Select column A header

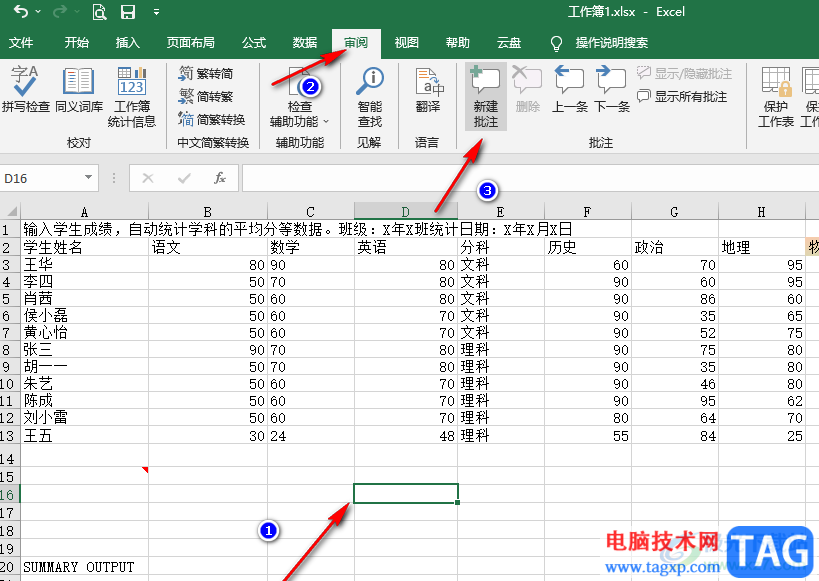point(85,212)
